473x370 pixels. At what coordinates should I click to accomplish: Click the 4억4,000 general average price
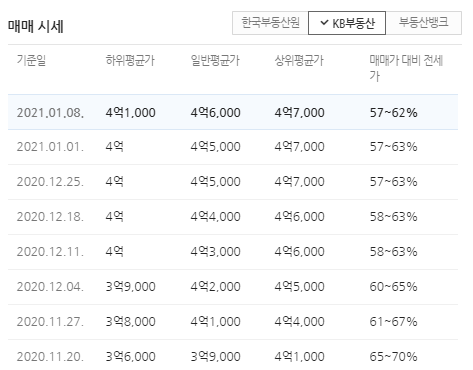click(x=215, y=217)
